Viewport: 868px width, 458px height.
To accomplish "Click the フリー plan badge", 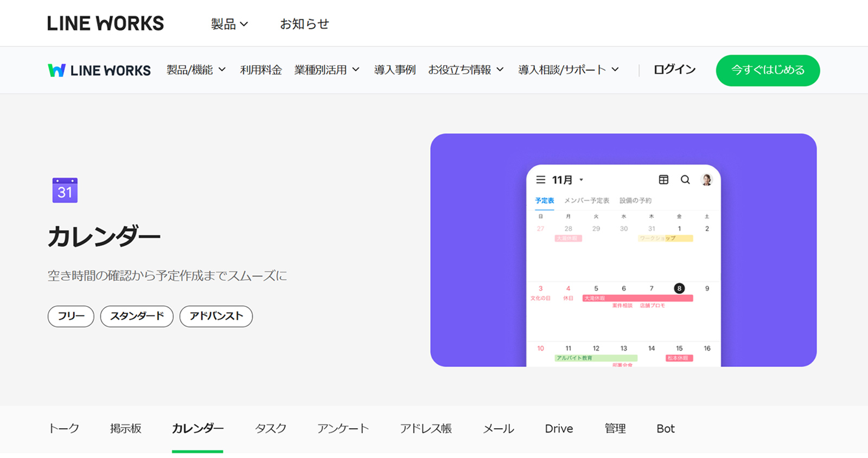I will click(71, 317).
